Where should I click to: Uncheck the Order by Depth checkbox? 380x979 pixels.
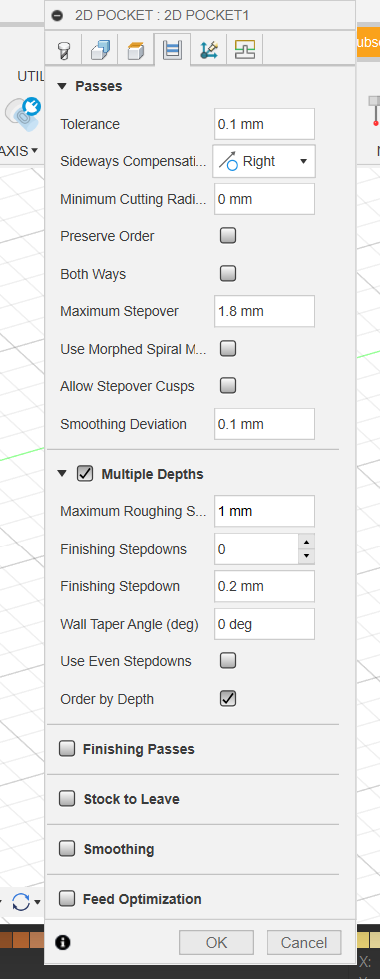(x=228, y=698)
